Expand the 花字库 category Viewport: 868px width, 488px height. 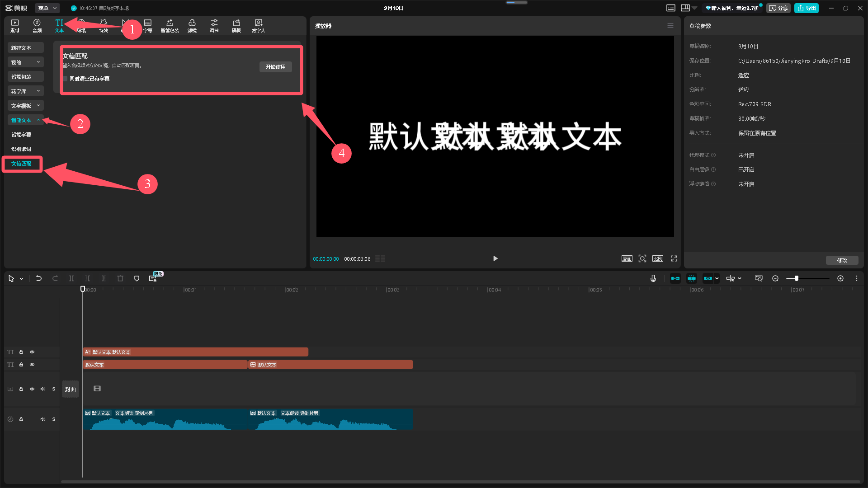[26, 91]
